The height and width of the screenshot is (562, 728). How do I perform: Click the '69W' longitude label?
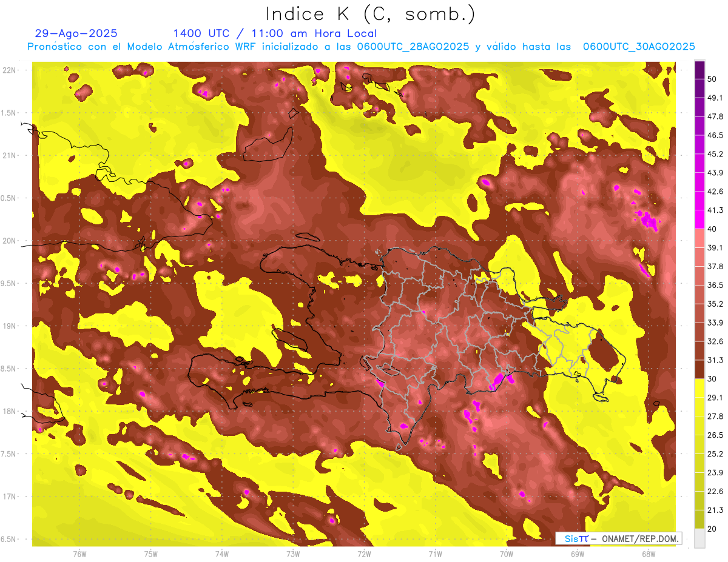click(x=578, y=554)
